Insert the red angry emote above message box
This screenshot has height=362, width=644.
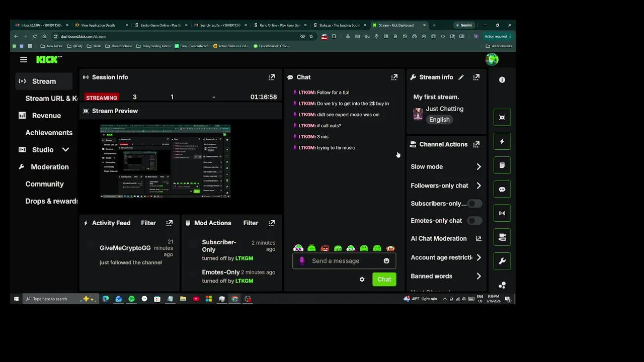325,248
